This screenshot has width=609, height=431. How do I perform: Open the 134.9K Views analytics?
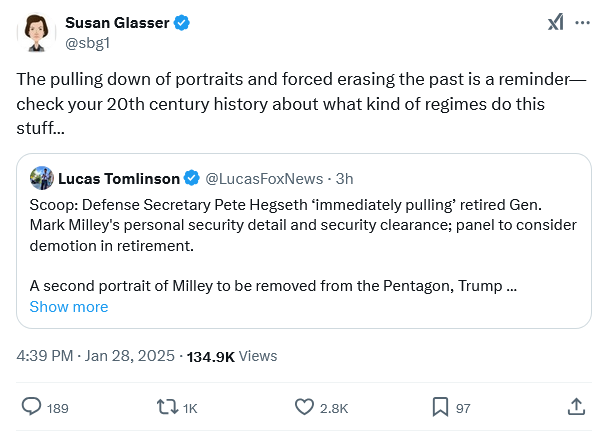click(x=232, y=355)
